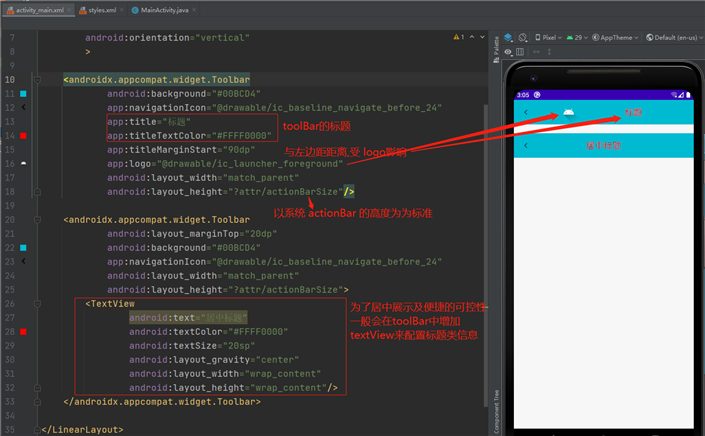Select the centered title in second preview toolbar

coord(603,146)
